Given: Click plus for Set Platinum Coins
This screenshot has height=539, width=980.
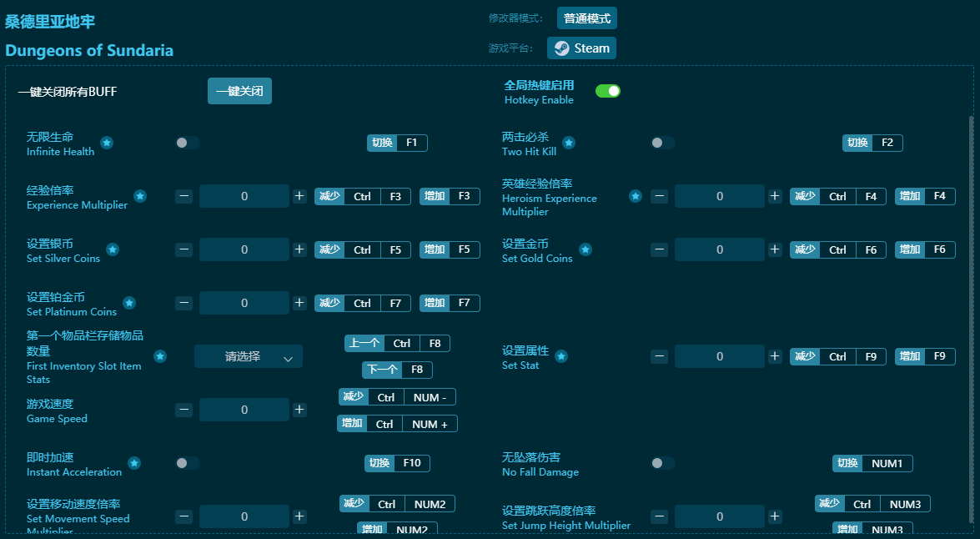Looking at the screenshot, I should click(299, 303).
